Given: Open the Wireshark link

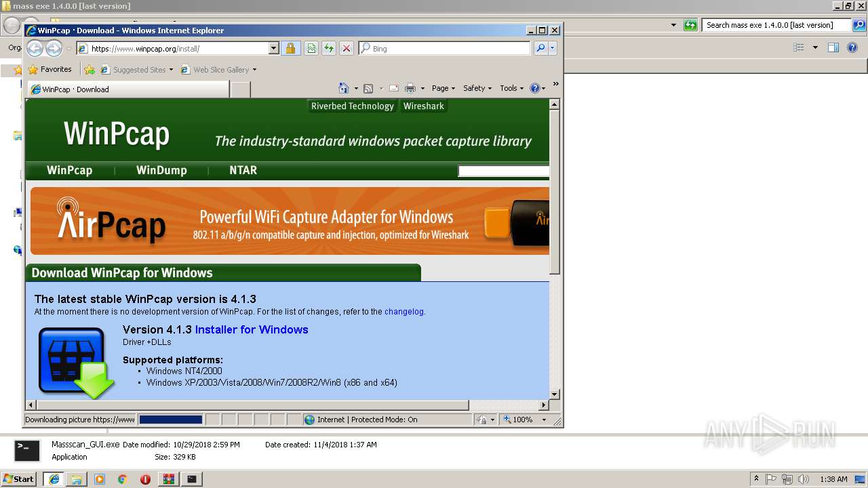Looking at the screenshot, I should [x=424, y=106].
